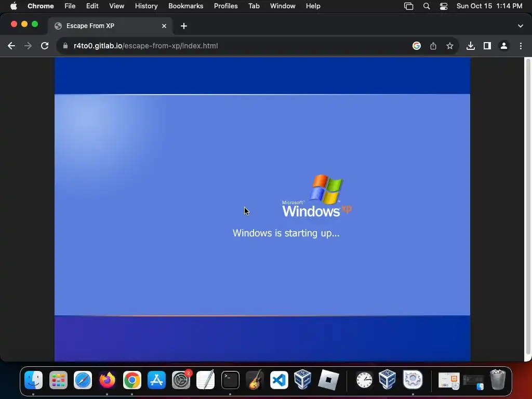Viewport: 532px width, 399px height.
Task: Launch Firefox from the Dock
Action: (x=107, y=380)
